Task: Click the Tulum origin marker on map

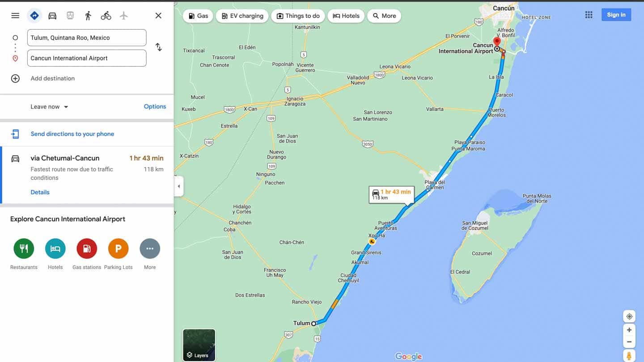Action: coord(314,324)
